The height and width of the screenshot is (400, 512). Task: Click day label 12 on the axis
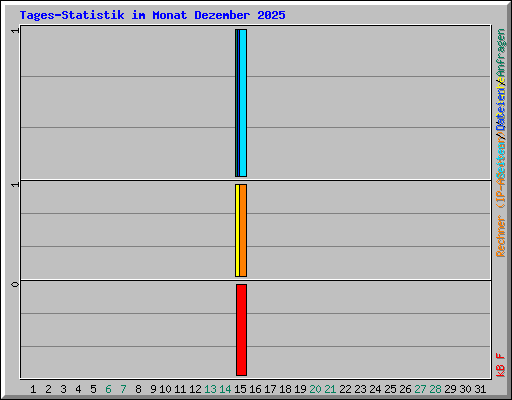coord(195,389)
